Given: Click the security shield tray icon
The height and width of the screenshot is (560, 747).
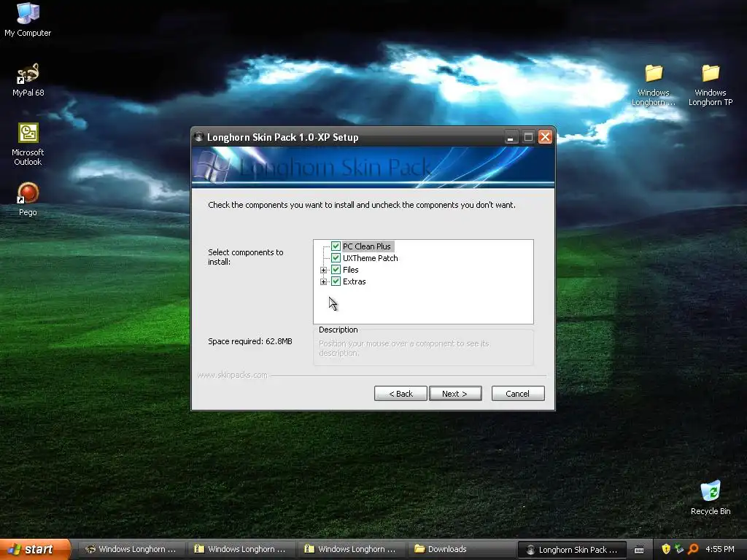Looking at the screenshot, I should 665,549.
